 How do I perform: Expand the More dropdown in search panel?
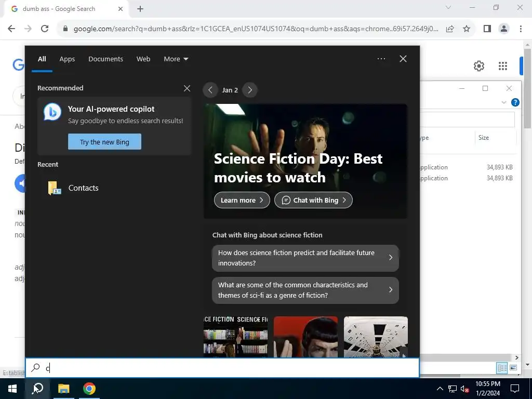coord(176,59)
